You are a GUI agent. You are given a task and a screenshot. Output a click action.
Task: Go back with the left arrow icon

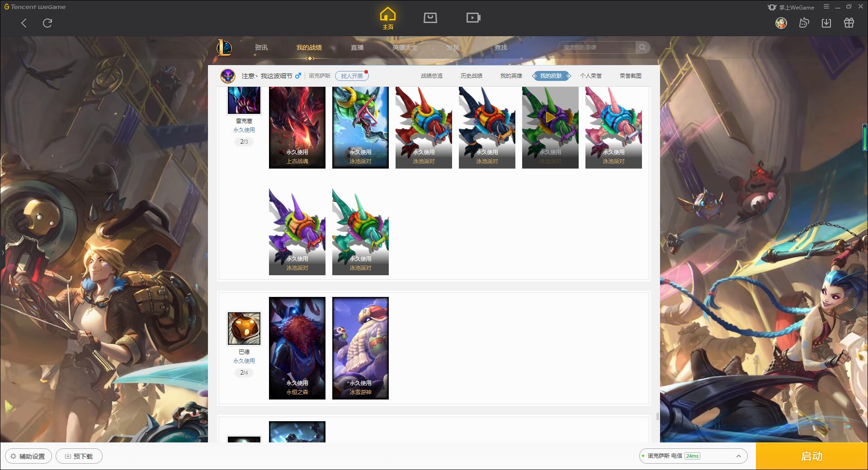pos(24,23)
